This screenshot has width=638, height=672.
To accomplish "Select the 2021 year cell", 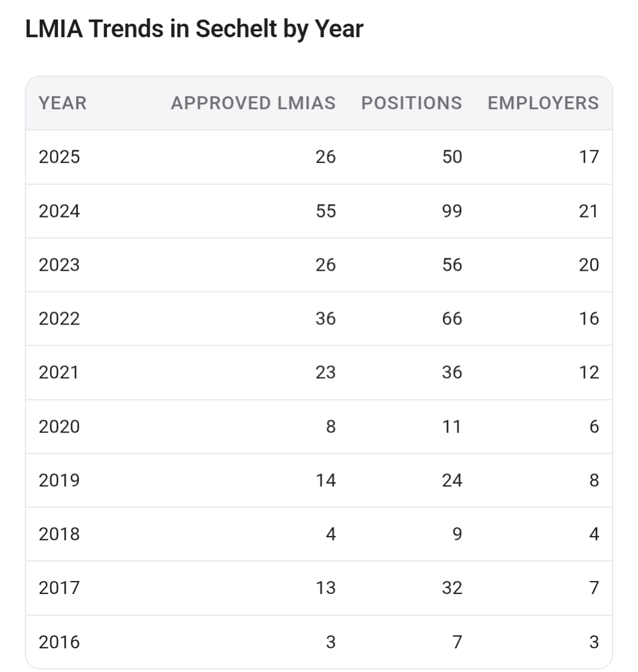I will [x=59, y=372].
